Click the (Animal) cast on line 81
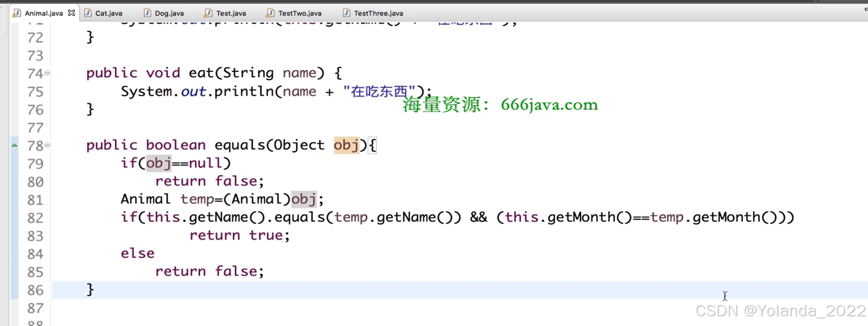This screenshot has width=868, height=326. point(257,199)
